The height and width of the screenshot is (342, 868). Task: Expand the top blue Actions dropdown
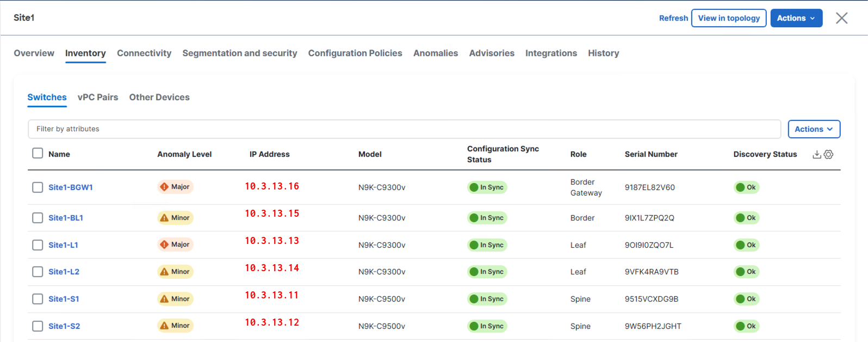(796, 18)
